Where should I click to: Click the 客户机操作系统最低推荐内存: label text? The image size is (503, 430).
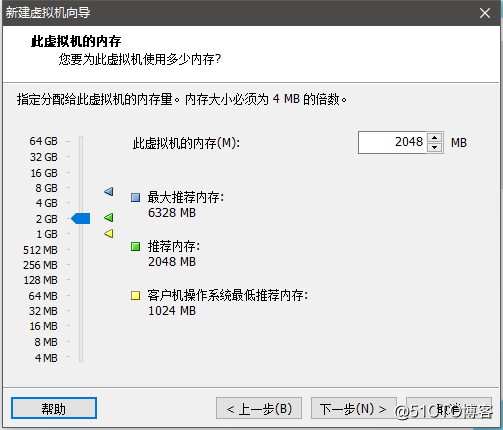tap(228, 295)
